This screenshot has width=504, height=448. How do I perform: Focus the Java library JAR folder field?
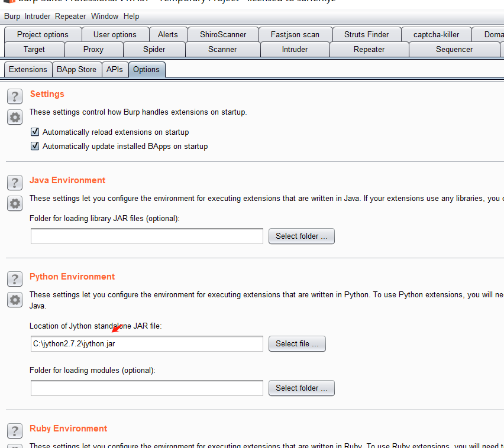[147, 236]
